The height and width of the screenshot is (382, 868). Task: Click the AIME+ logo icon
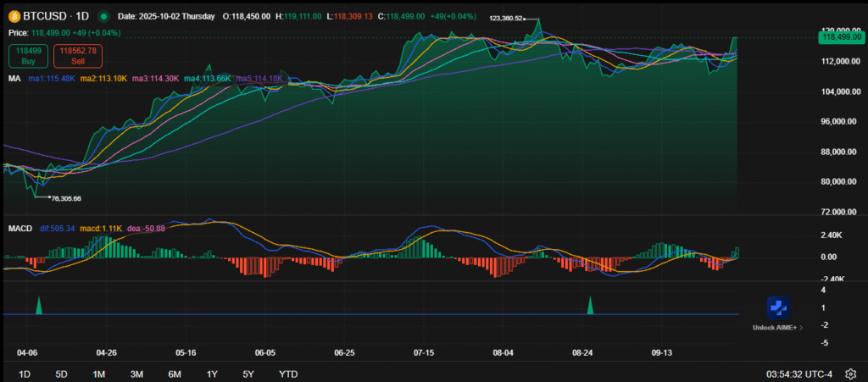tap(778, 308)
